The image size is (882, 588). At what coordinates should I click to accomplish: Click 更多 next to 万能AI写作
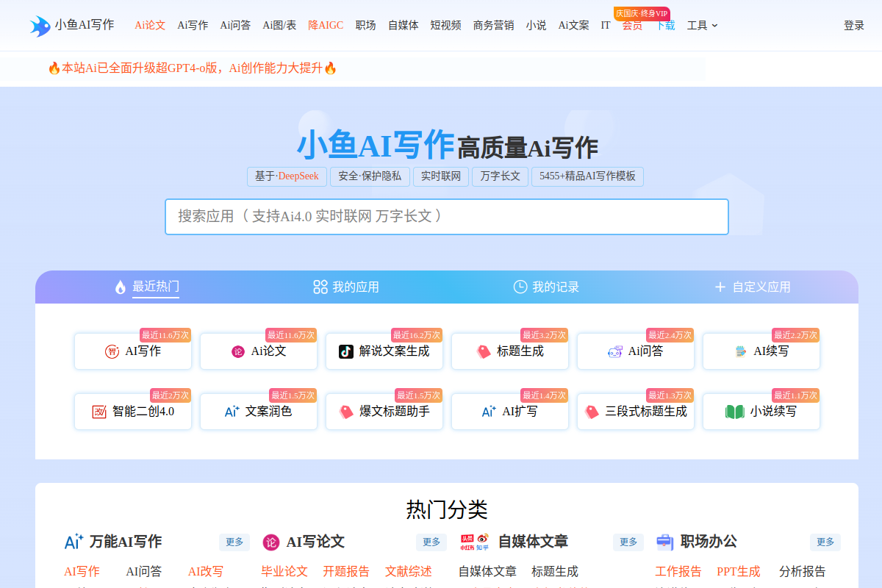pos(234,542)
